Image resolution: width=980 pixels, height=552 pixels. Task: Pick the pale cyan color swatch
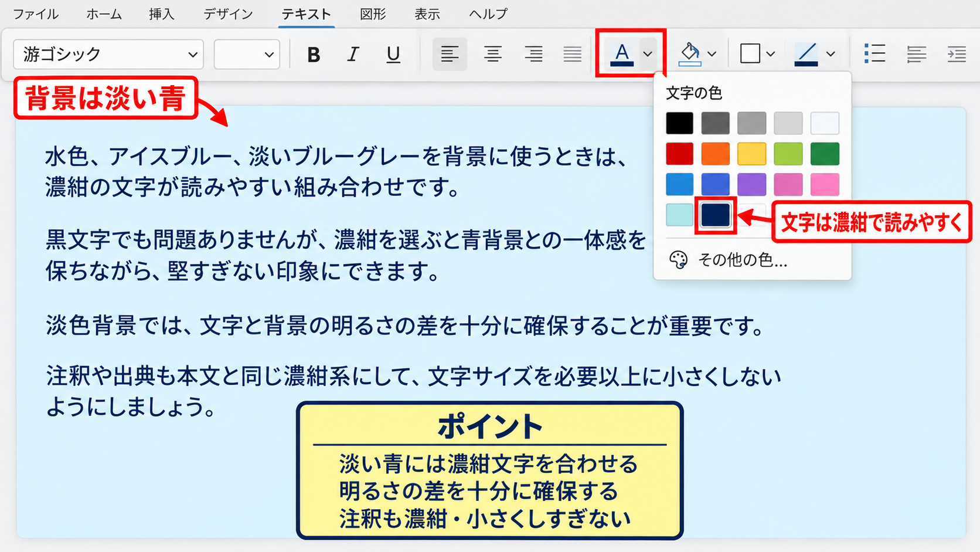tap(679, 215)
